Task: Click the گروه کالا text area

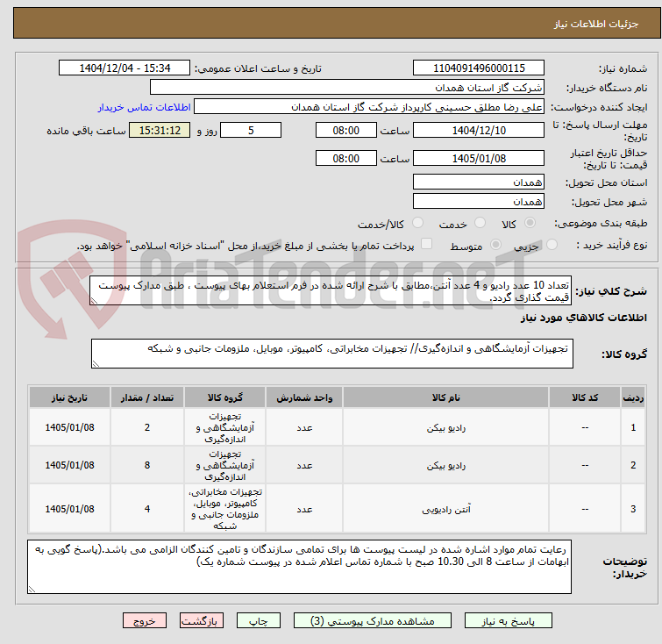Action: click(332, 354)
